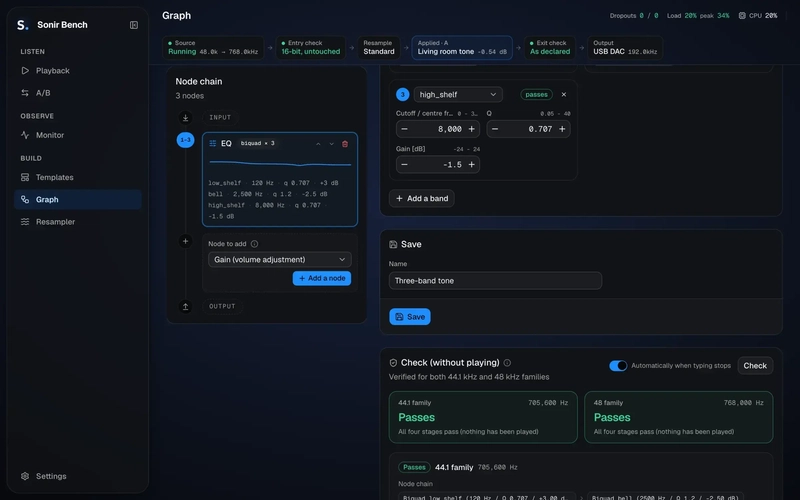Click Add a band button
This screenshot has width=800, height=500.
tap(422, 198)
